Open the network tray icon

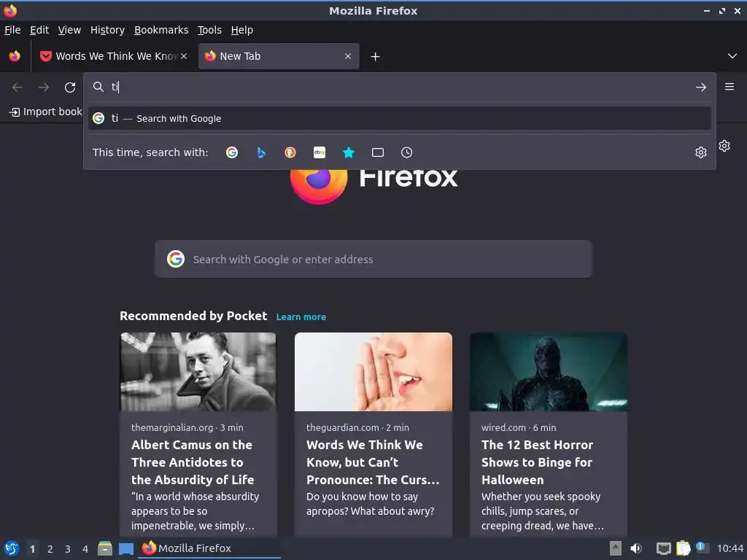pos(664,548)
